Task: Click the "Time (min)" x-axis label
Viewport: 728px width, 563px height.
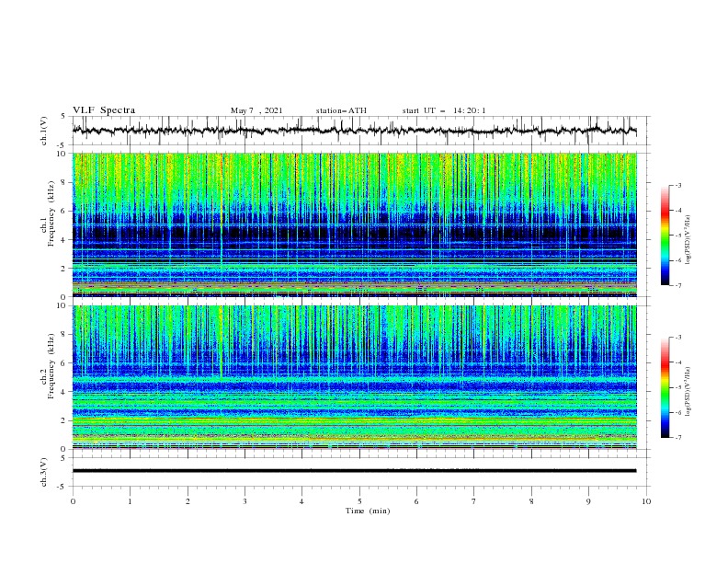Action: (368, 511)
